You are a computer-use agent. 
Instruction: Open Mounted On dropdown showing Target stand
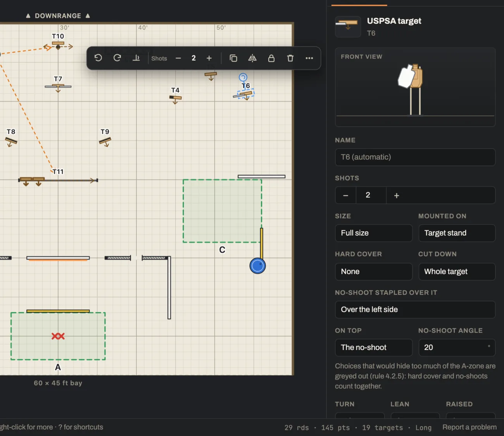(x=457, y=233)
